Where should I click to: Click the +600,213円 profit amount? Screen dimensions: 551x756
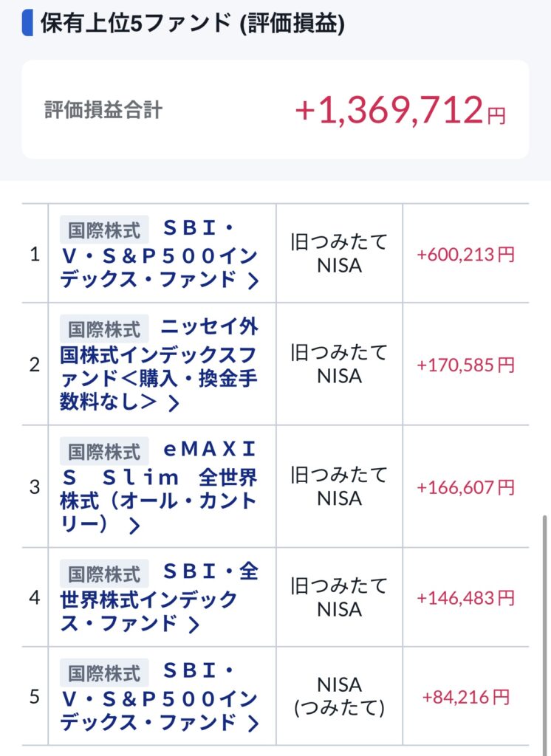(x=465, y=255)
